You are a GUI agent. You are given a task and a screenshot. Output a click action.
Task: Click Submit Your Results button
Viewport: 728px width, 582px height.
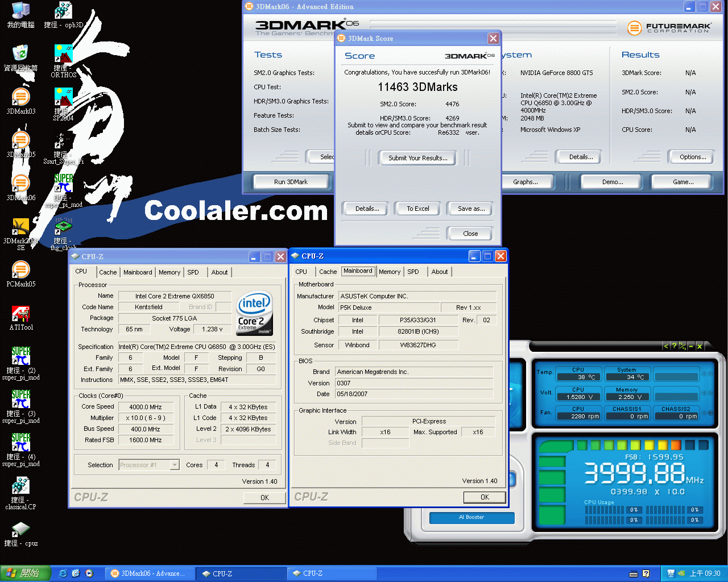[418, 158]
